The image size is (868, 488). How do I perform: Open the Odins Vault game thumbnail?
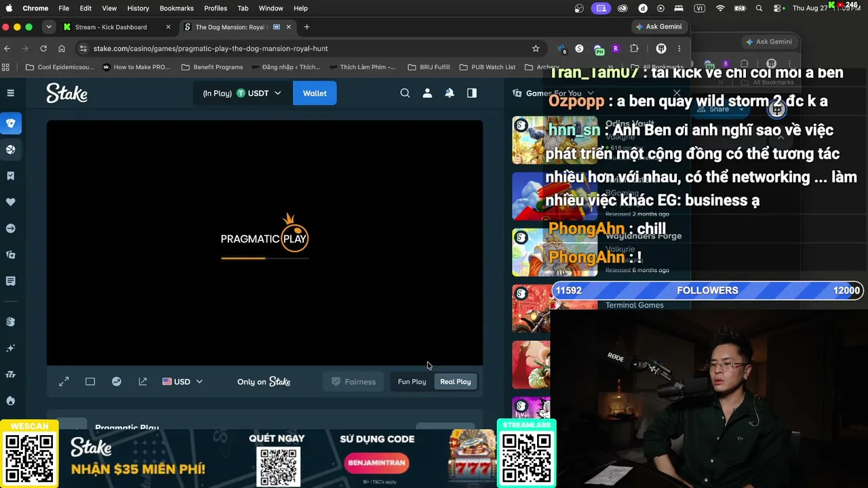(x=555, y=140)
